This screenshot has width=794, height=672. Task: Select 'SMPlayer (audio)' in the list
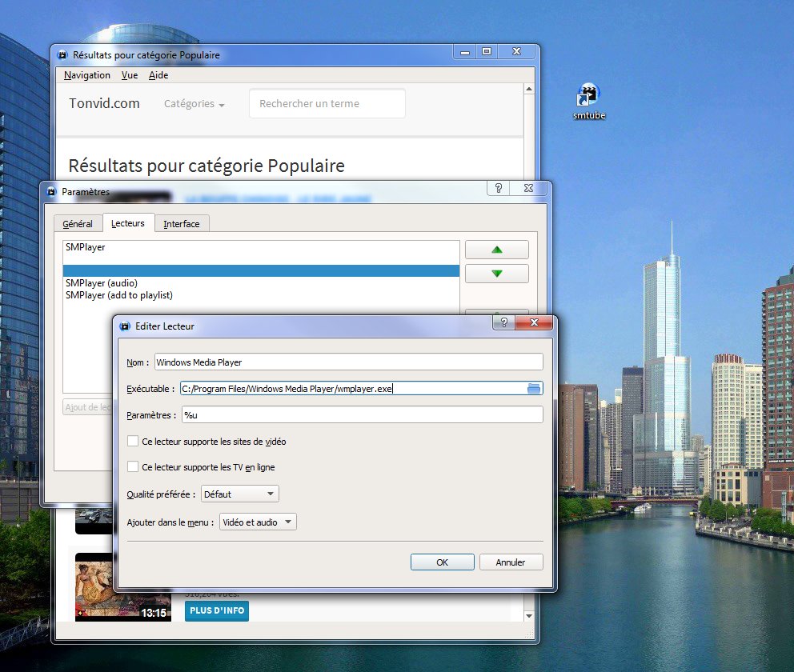261,283
